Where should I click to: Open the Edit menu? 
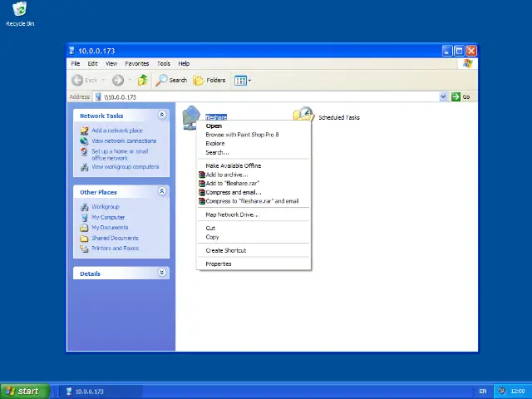point(92,63)
